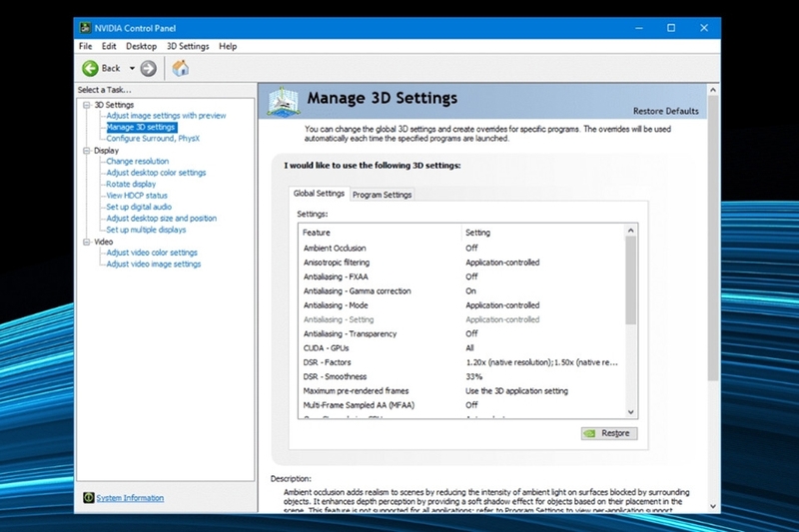Open Configure Surround, PhysX
Image resolution: width=799 pixels, height=532 pixels.
tap(153, 139)
